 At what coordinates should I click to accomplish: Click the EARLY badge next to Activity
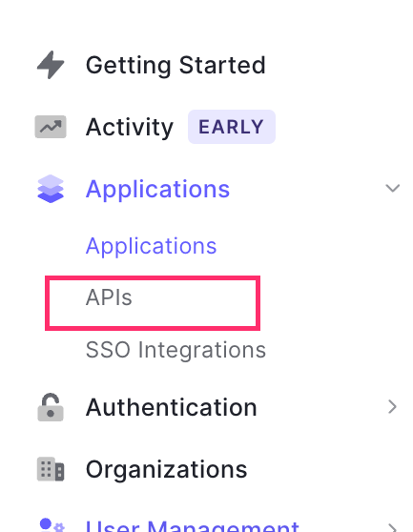click(232, 127)
